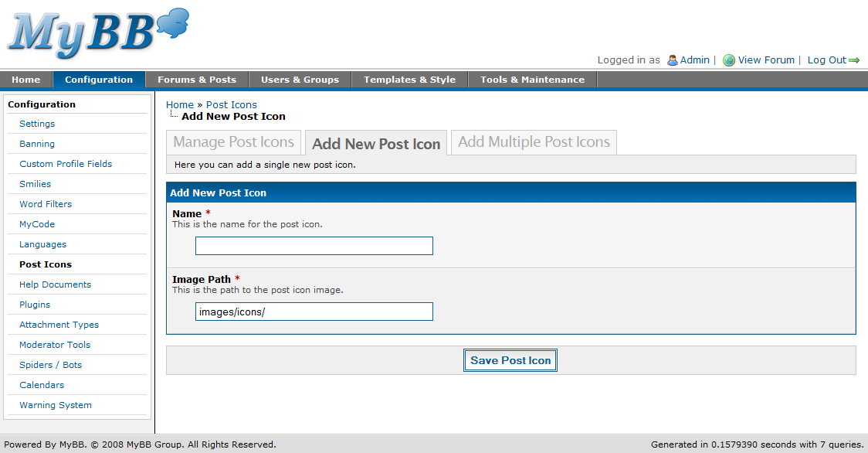Viewport: 868px width, 453px height.
Task: Open Smilies in the sidebar
Action: [x=36, y=184]
